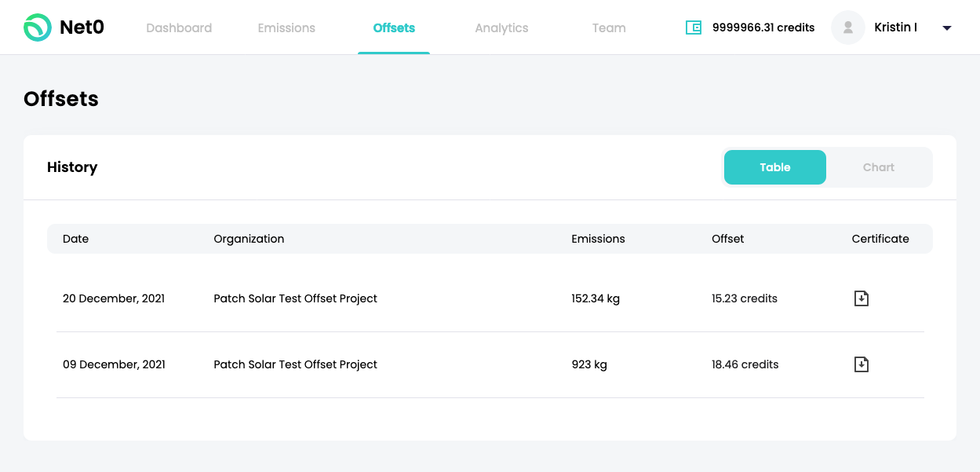Image resolution: width=980 pixels, height=472 pixels.
Task: Click the Date column header
Action: coord(75,239)
